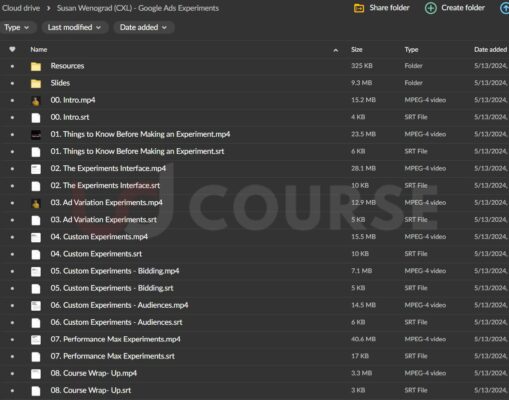Click the Create folder plus icon
Image resolution: width=509 pixels, height=400 pixels.
[431, 8]
